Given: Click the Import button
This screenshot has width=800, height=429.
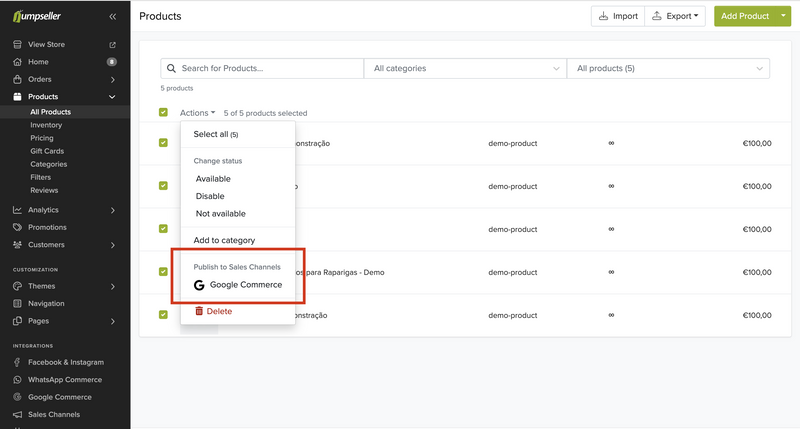Looking at the screenshot, I should pos(617,16).
